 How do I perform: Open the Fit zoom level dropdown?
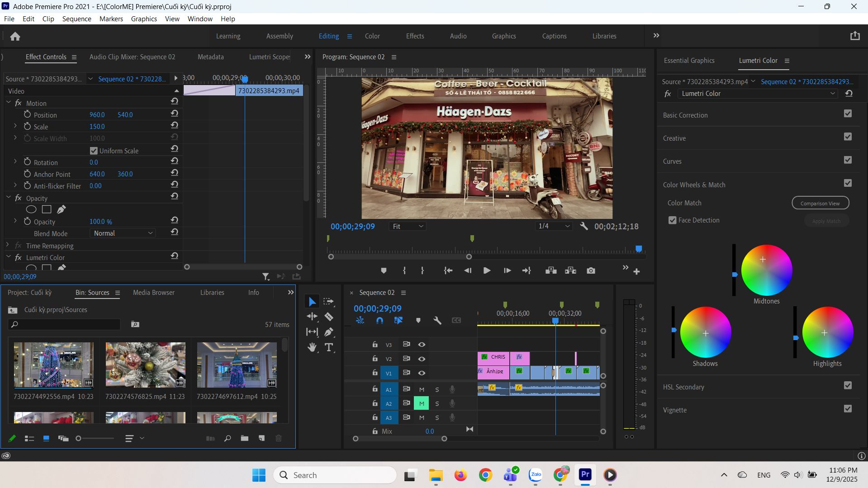click(x=408, y=226)
